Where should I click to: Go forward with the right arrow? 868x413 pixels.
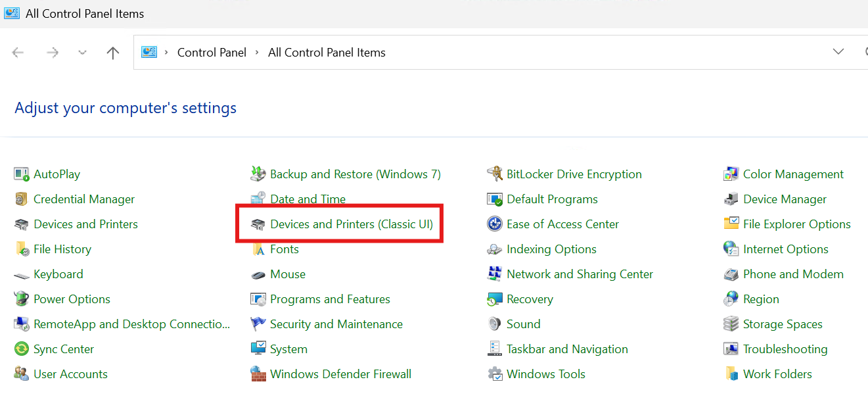click(53, 53)
